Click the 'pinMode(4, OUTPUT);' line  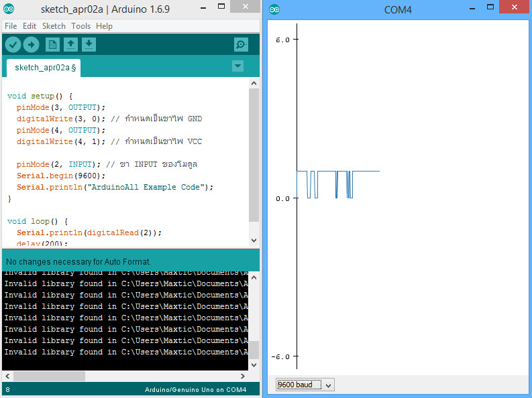tap(61, 130)
